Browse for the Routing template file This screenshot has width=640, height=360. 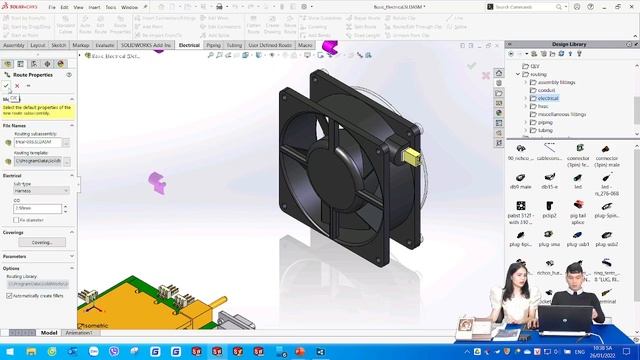tap(67, 161)
